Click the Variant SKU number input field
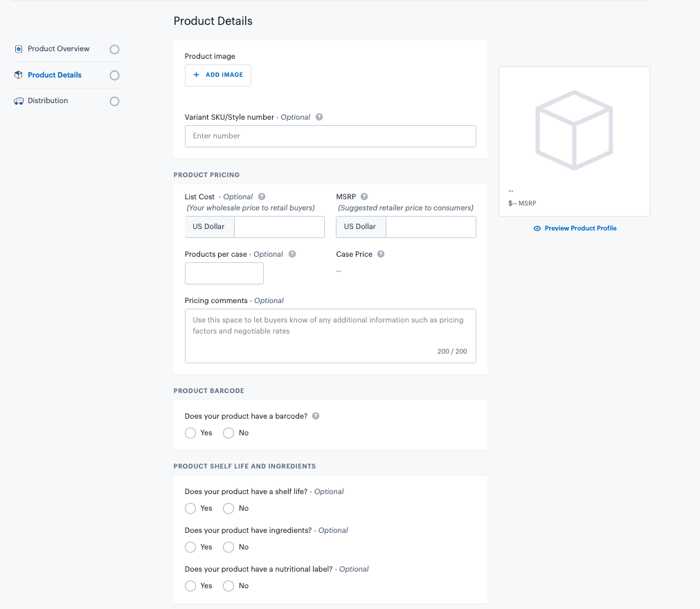The width and height of the screenshot is (700, 609). tap(330, 136)
